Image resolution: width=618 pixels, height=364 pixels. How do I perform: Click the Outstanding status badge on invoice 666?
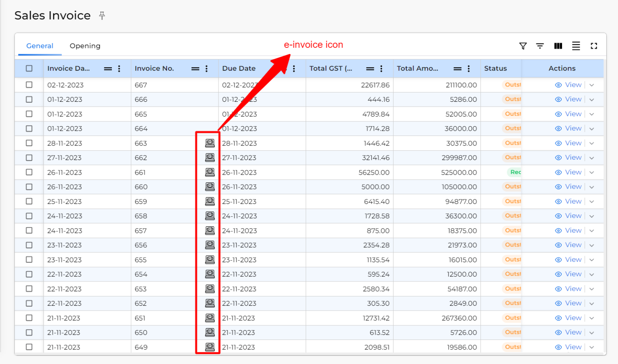(513, 99)
